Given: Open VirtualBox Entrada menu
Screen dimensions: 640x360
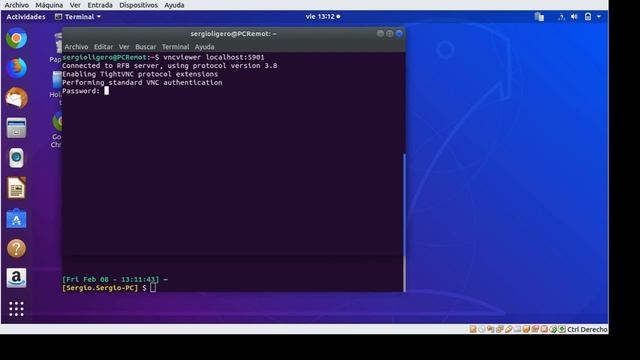Looking at the screenshot, I should tap(100, 5).
